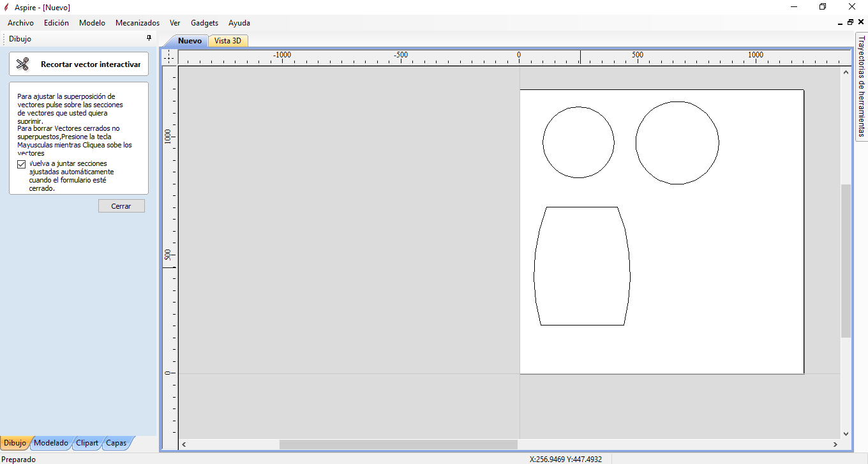Click the horizontal scrollbar right arrow
868x464 pixels.
coord(835,444)
